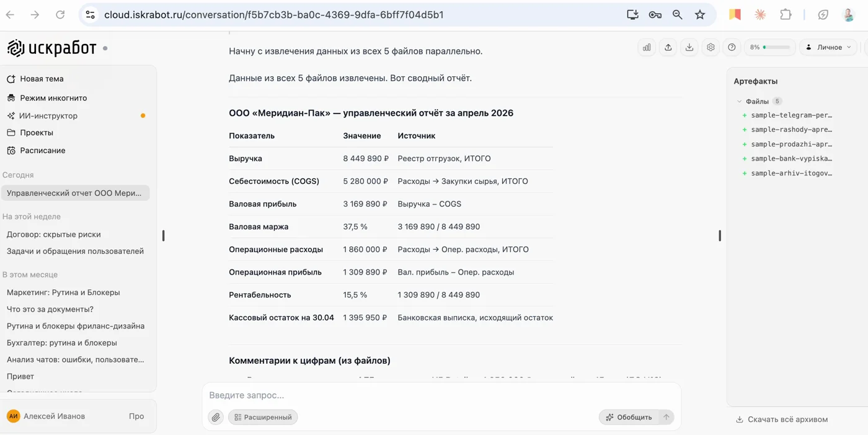Select chat Управленческий отчет ООО Мери...
Viewport: 868px width, 435px height.
75,193
